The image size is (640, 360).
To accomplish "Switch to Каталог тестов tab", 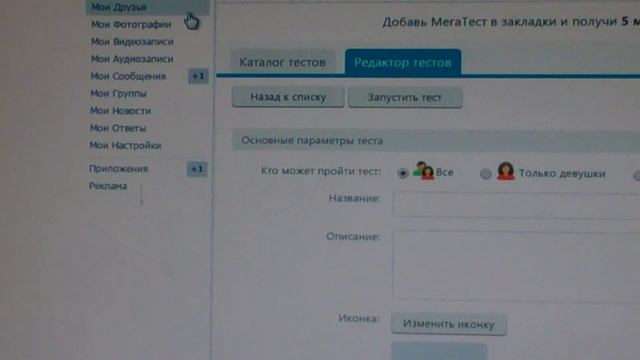I will pos(282,62).
